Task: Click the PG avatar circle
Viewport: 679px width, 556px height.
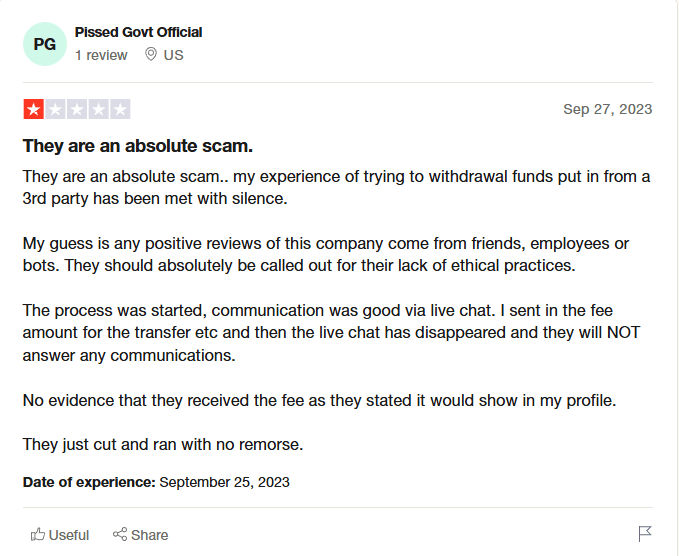Action: (45, 44)
